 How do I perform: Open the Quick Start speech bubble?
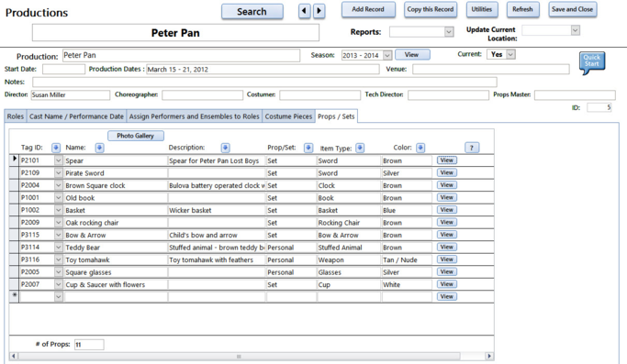(592, 62)
